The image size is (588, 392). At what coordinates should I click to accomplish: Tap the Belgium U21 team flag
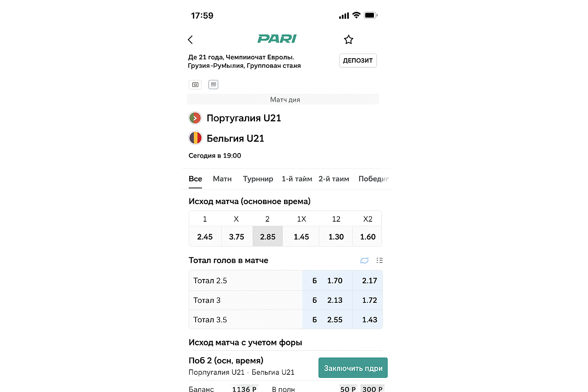click(x=195, y=138)
